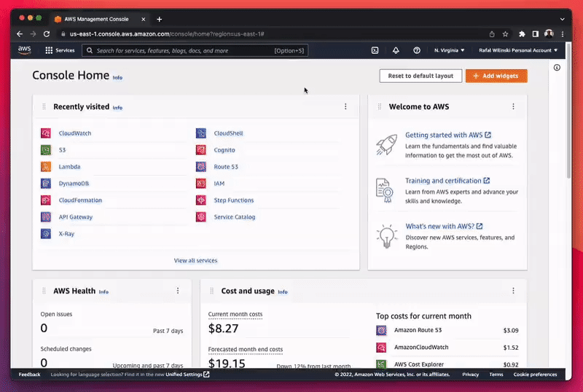Screen dimensions: 583x392
Task: Open the Privacy footer link
Action: coord(470,375)
